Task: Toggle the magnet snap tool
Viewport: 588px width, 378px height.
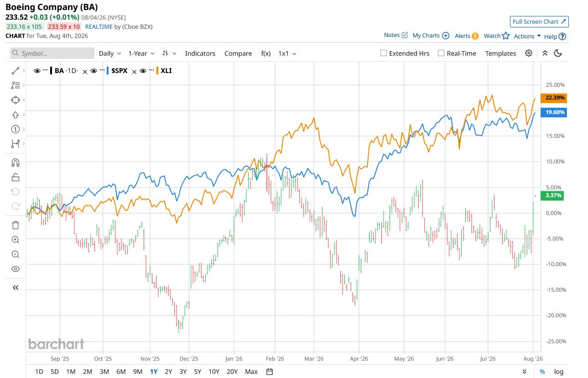Action: (16, 163)
